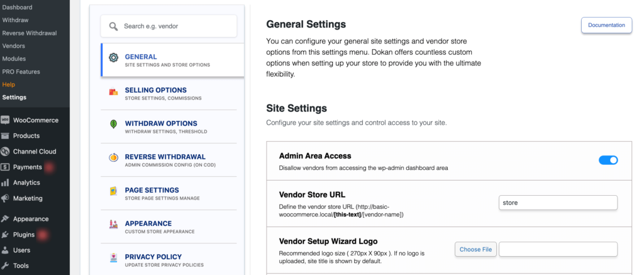644x275 pixels.
Task: Focus the settings search box
Action: [169, 26]
